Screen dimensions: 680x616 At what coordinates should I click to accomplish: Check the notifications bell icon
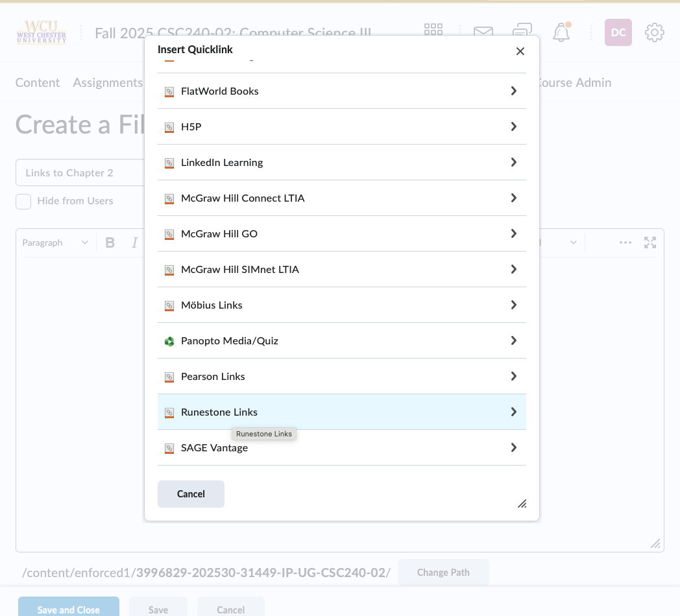561,32
